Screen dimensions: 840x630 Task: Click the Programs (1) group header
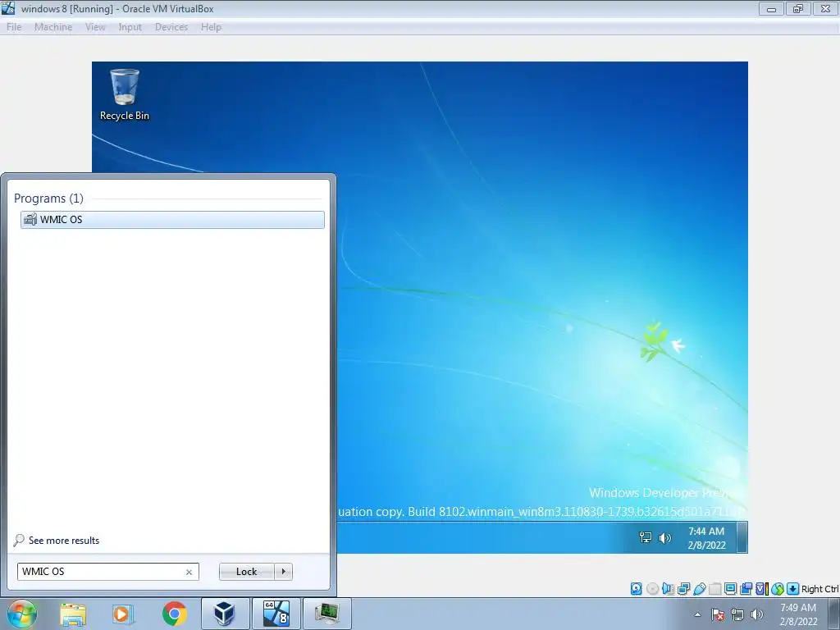[48, 199]
